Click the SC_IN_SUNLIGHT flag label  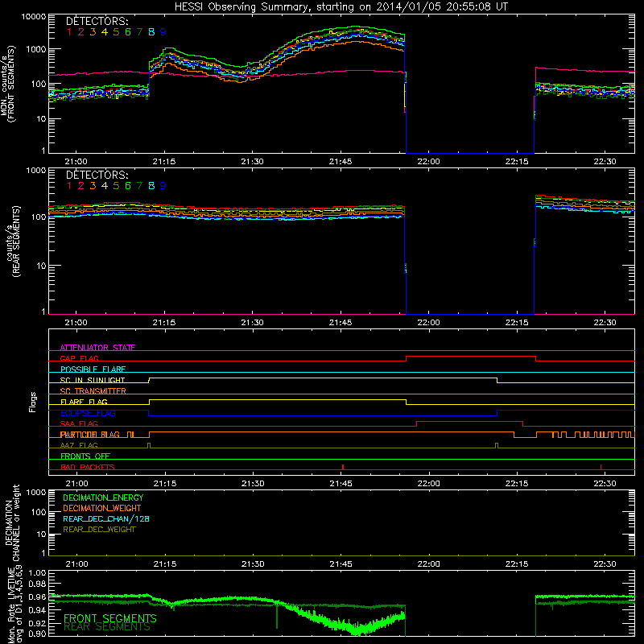(x=93, y=380)
